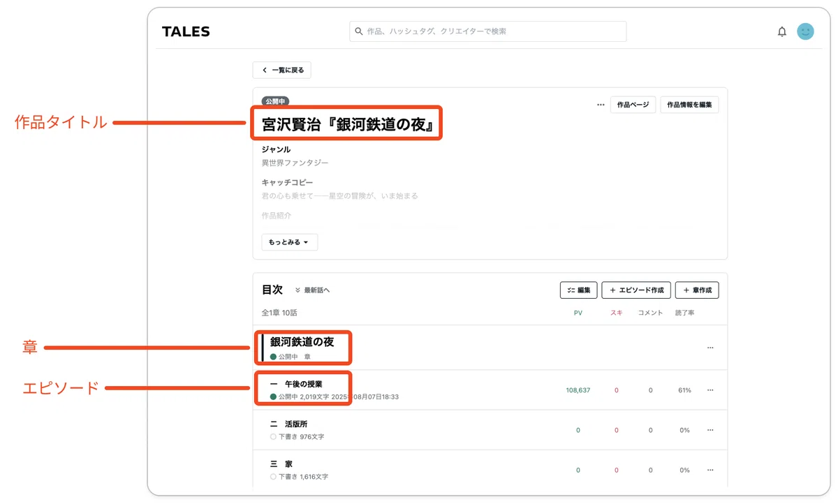Open the TALES logo home link
The image size is (838, 504).
(186, 31)
